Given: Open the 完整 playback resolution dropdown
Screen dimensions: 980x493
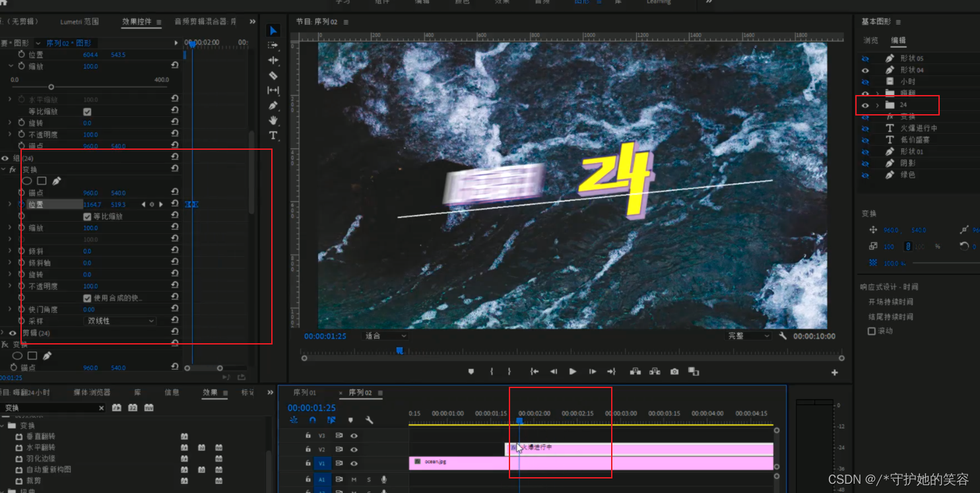Looking at the screenshot, I should point(748,336).
